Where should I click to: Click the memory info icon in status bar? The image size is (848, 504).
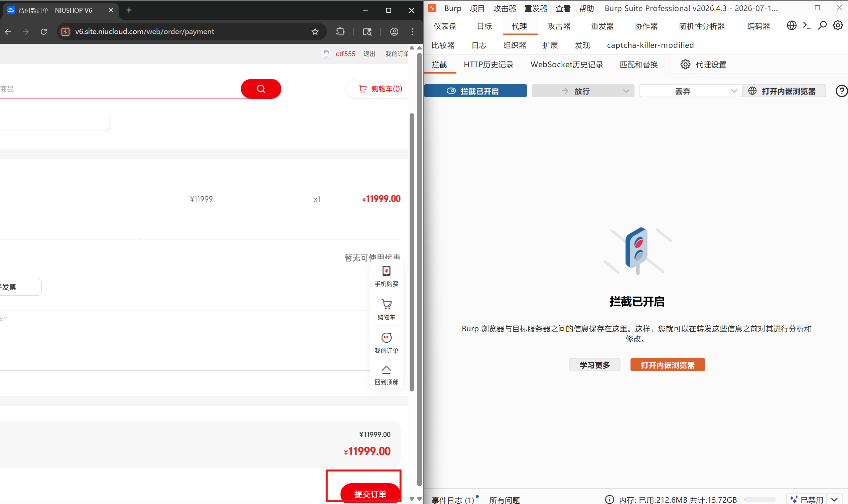(609, 500)
